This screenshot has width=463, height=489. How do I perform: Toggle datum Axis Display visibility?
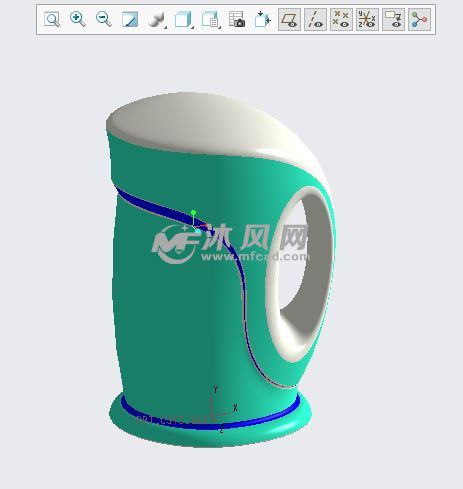[x=315, y=19]
